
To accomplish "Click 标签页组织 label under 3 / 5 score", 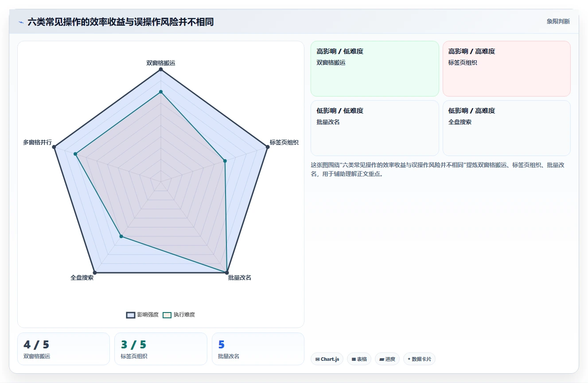I will tap(134, 356).
